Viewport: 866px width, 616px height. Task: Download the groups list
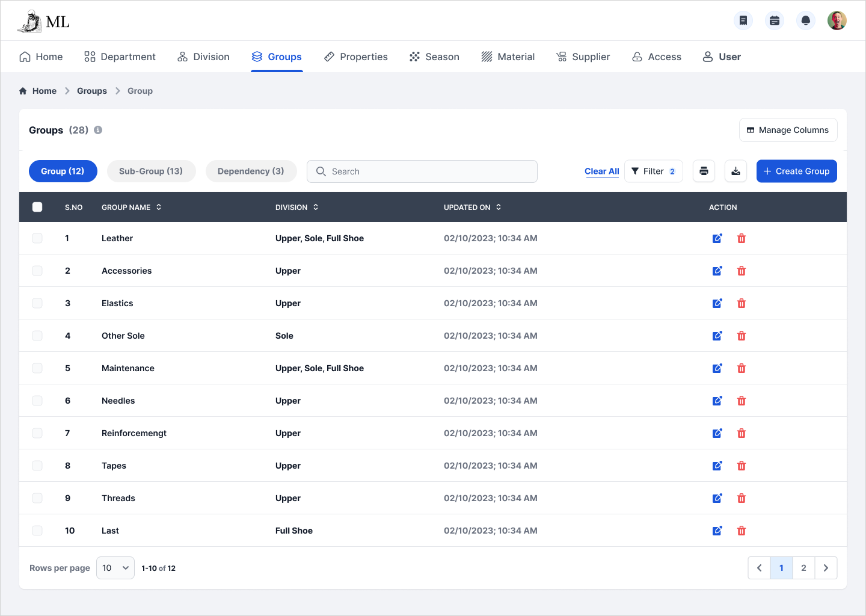point(735,171)
